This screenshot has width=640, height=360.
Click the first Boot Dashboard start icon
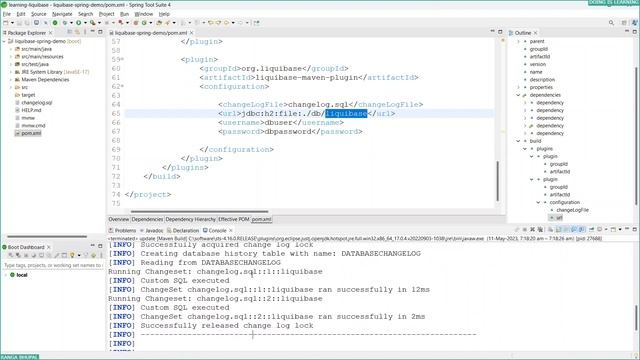(x=11, y=255)
